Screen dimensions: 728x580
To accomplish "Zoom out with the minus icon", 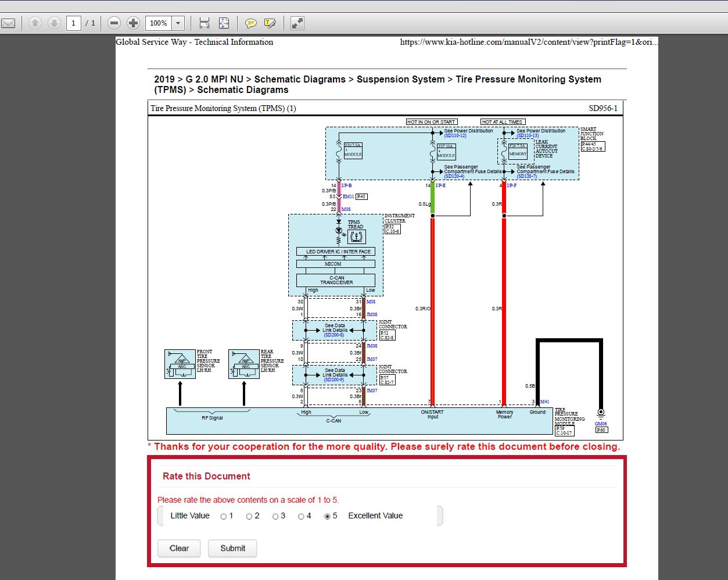I will click(114, 23).
